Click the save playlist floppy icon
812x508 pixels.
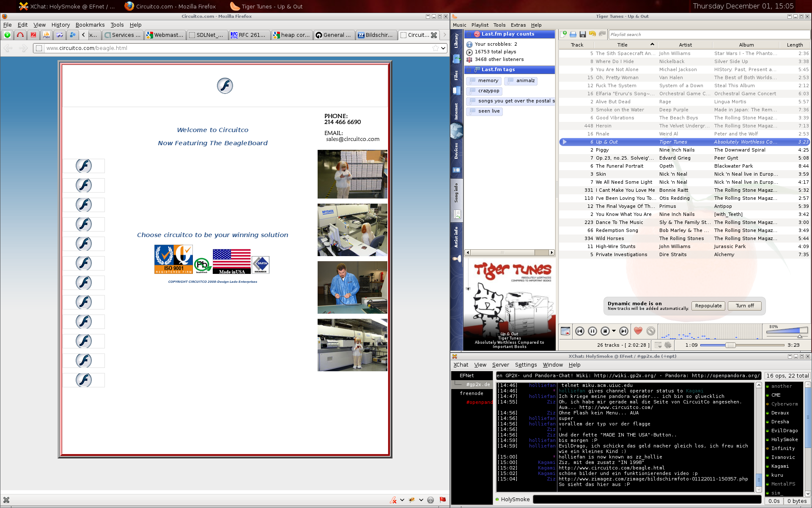pyautogui.click(x=583, y=34)
